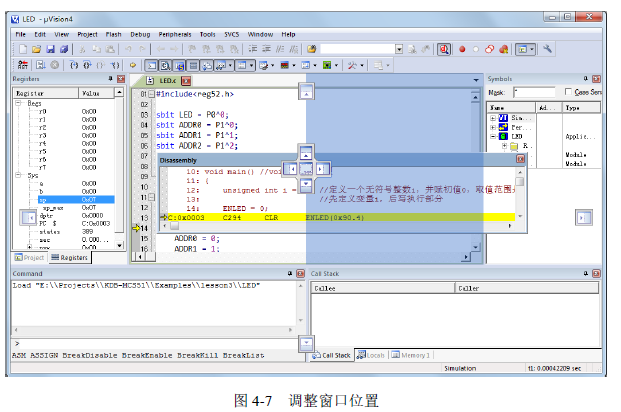
Task: Switch to the Project tab
Action: coord(29,257)
